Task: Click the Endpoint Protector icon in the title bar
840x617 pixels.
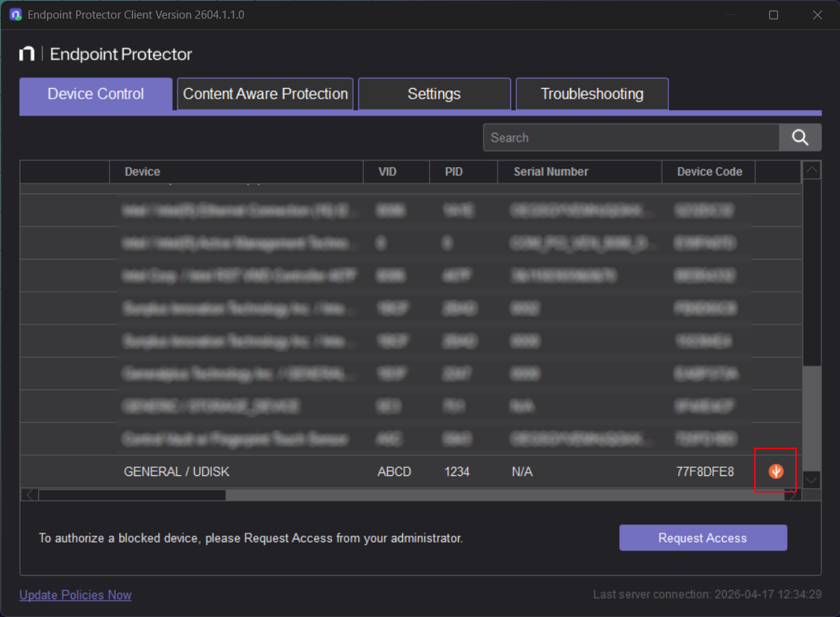Action: [14, 14]
